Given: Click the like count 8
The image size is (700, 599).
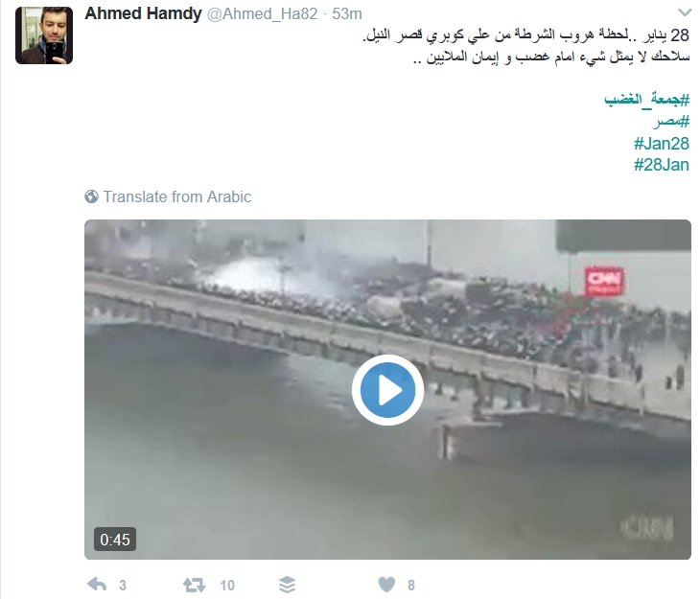Looking at the screenshot, I should click(x=411, y=586).
